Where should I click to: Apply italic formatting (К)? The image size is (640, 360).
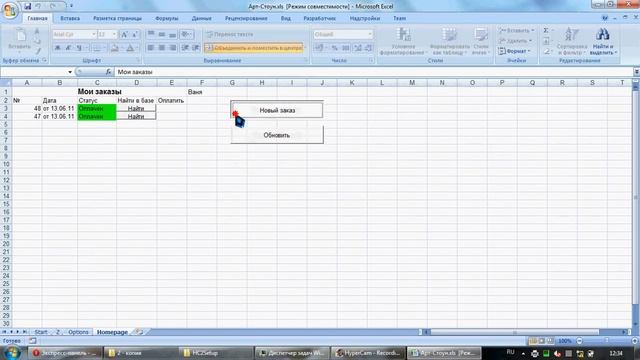coord(68,48)
